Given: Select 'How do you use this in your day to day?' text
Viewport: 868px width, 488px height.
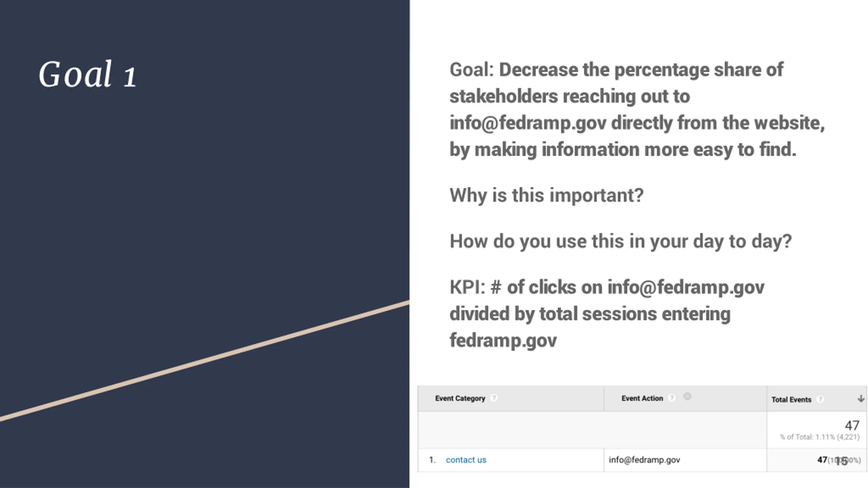Looking at the screenshot, I should pyautogui.click(x=620, y=241).
